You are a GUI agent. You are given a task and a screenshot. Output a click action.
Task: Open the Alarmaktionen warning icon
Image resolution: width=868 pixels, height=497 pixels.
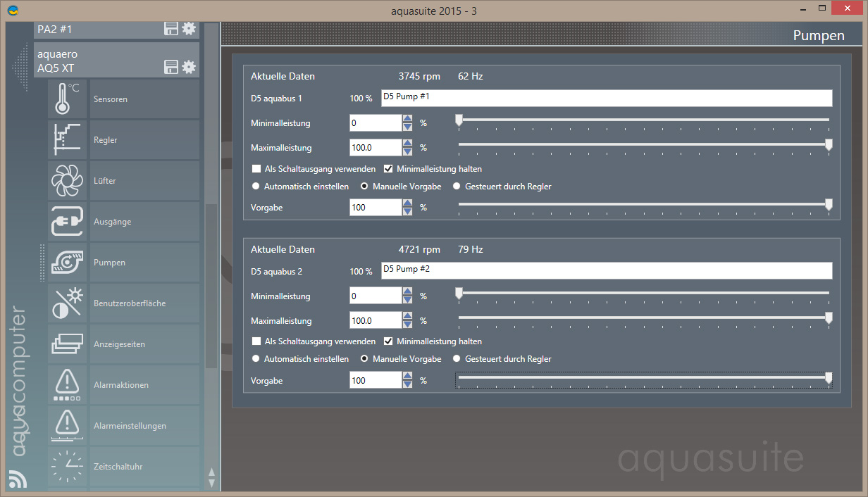point(67,385)
